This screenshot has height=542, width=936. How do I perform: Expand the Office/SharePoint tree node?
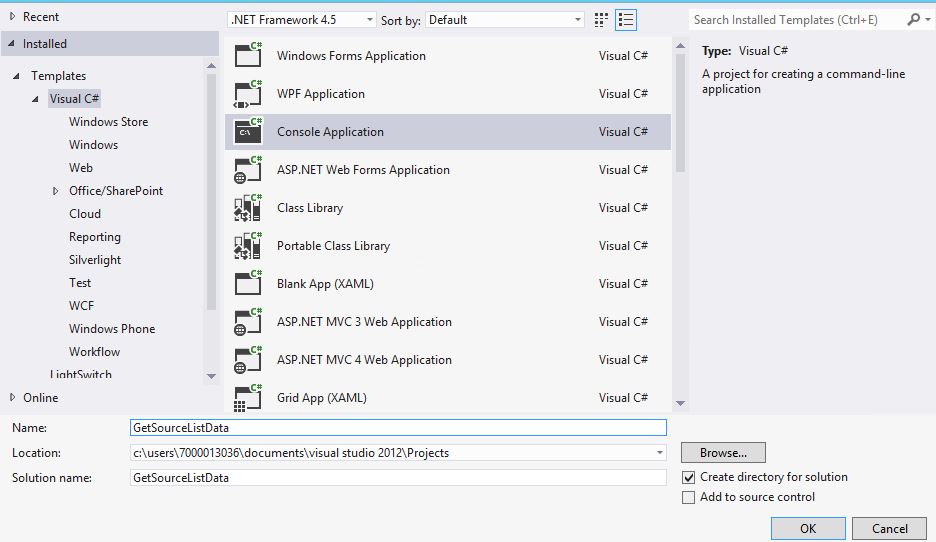(x=56, y=191)
